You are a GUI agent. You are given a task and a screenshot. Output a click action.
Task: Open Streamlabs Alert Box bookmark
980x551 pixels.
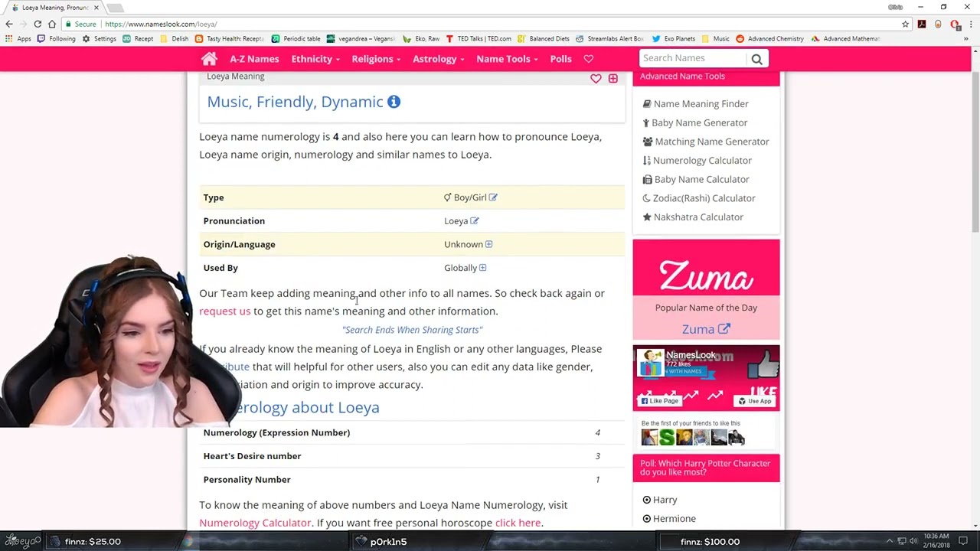[609, 38]
